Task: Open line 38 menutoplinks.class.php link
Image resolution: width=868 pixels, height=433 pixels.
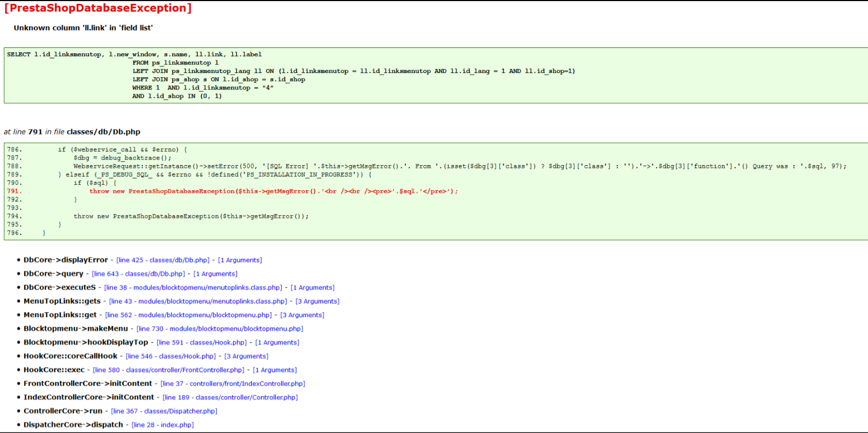Action: (x=193, y=288)
